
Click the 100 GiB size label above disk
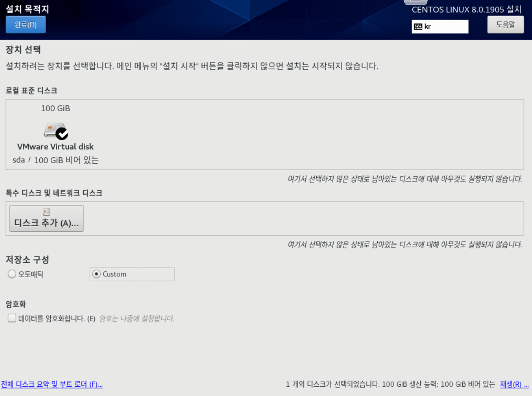55,108
